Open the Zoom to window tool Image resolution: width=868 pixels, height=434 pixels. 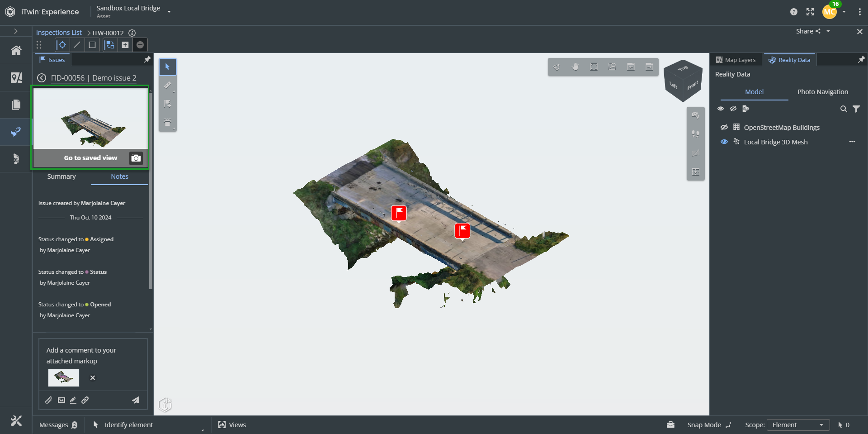tap(612, 67)
